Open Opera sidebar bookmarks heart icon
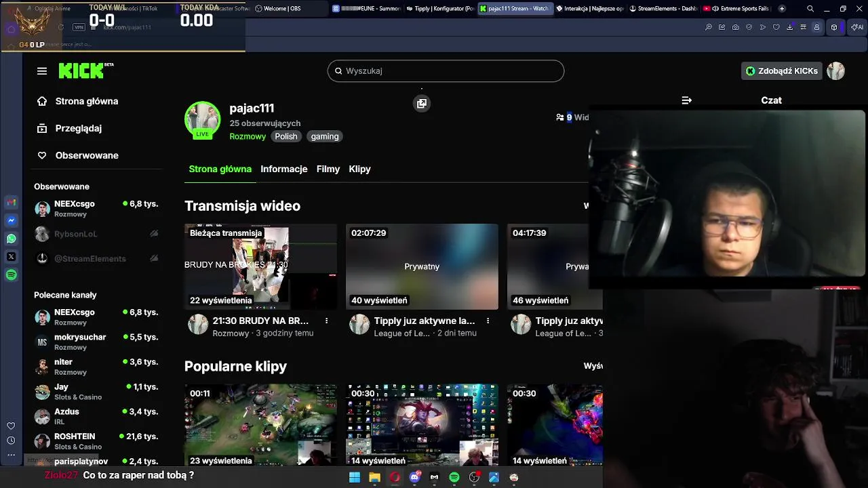 pyautogui.click(x=11, y=426)
